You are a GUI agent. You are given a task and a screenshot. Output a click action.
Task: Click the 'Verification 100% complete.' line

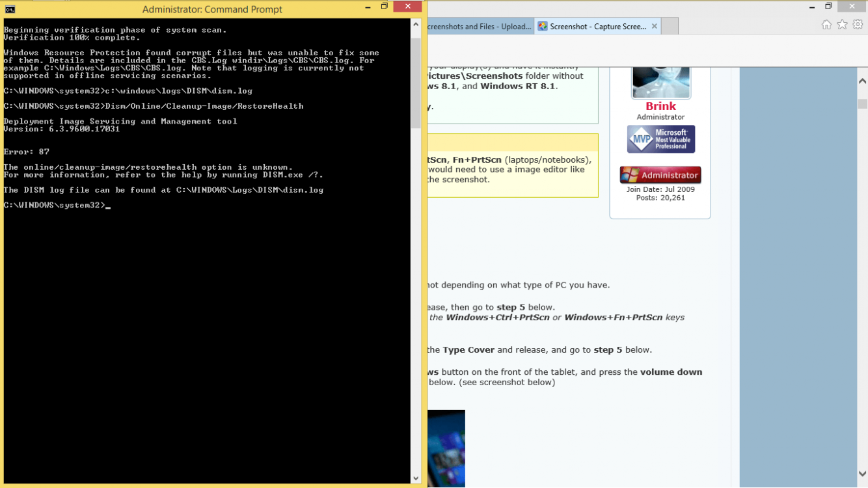(72, 38)
